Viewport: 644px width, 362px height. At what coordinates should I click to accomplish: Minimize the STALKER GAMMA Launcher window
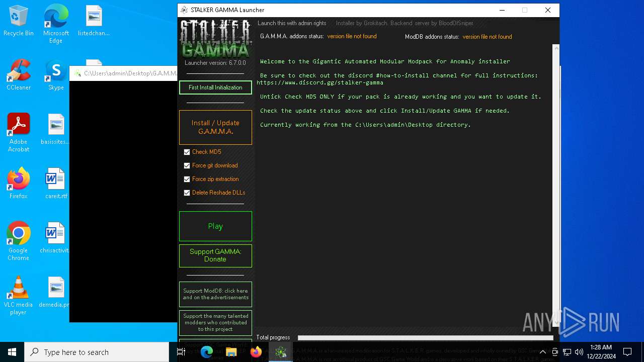[x=502, y=10]
